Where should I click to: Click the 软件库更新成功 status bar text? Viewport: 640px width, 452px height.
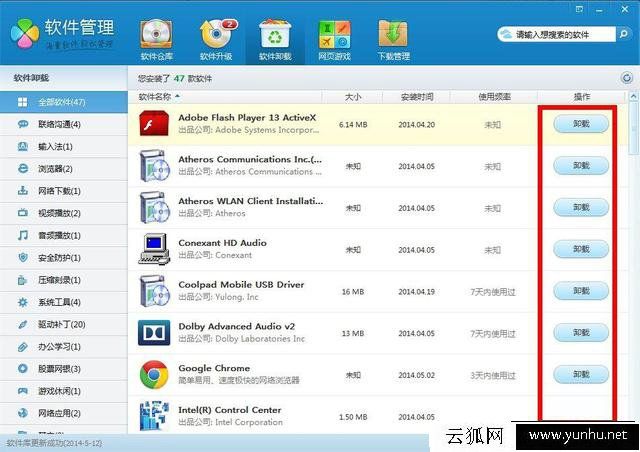pos(54,443)
